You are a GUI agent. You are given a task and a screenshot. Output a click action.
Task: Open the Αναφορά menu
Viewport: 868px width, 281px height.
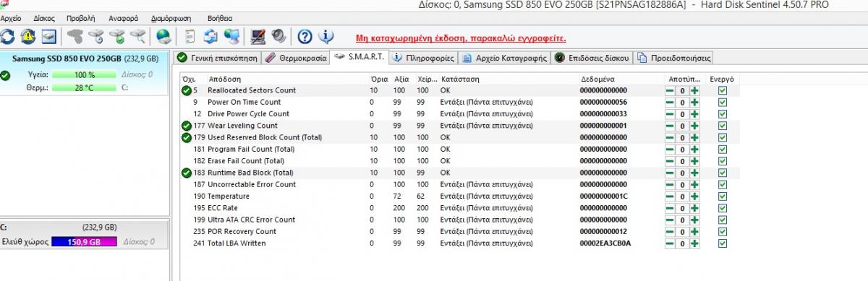123,17
